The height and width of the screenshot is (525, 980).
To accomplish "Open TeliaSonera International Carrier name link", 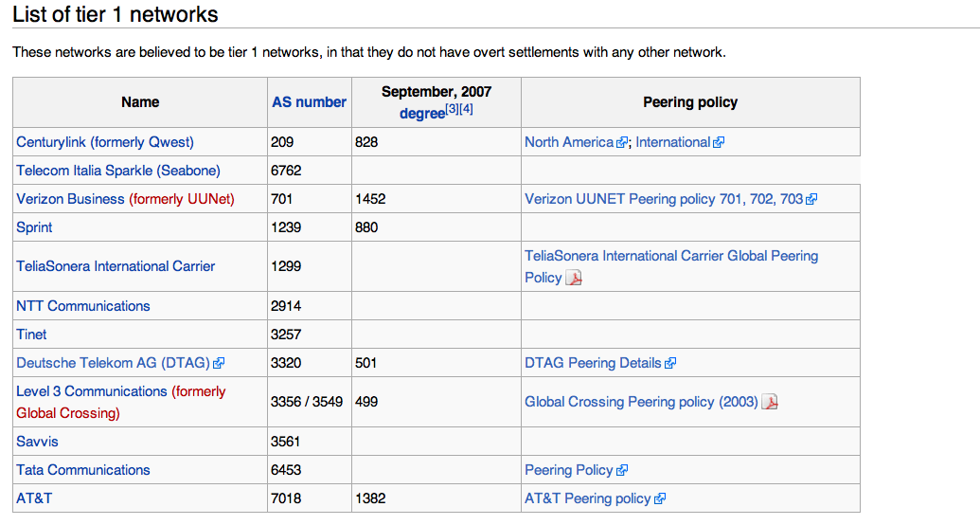I will tap(116, 266).
